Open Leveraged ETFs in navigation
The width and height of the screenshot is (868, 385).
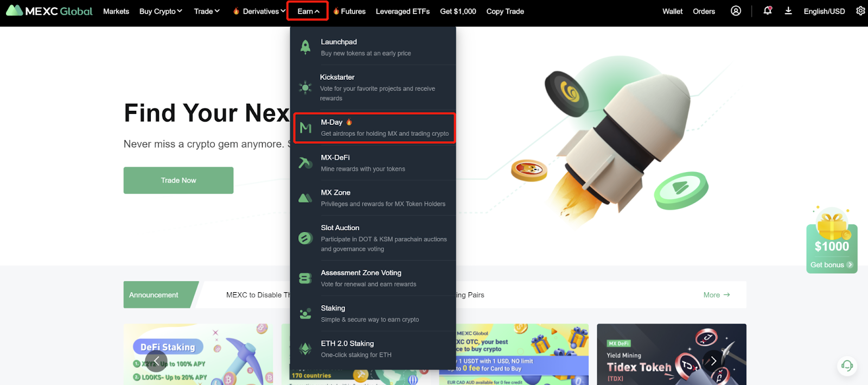click(x=403, y=11)
